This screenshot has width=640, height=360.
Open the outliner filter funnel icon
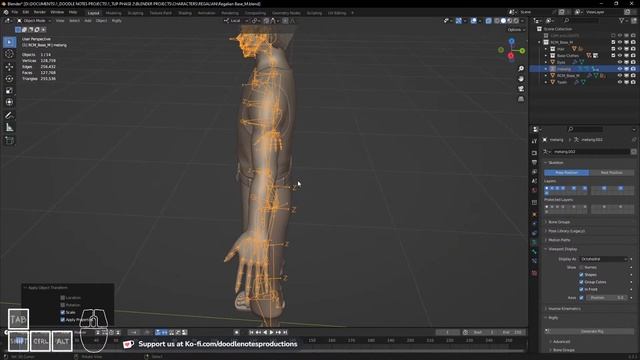(622, 20)
